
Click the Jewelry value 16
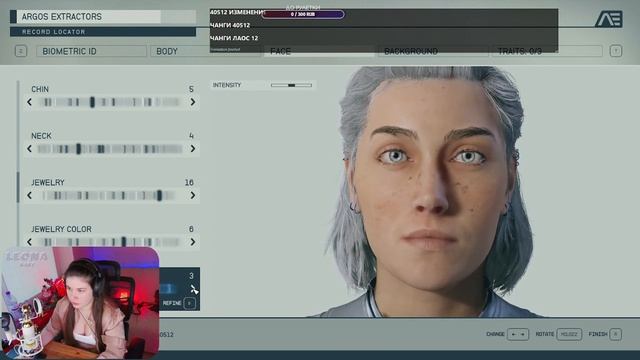pos(189,182)
